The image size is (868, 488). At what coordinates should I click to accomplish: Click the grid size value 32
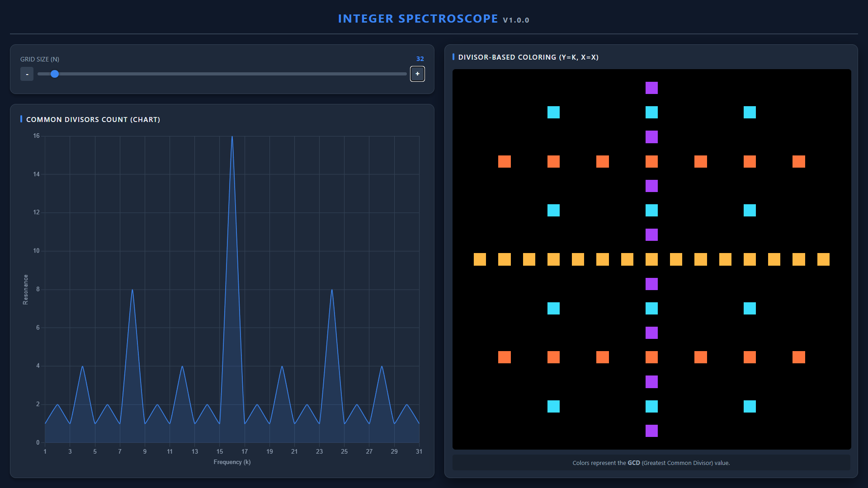point(420,59)
